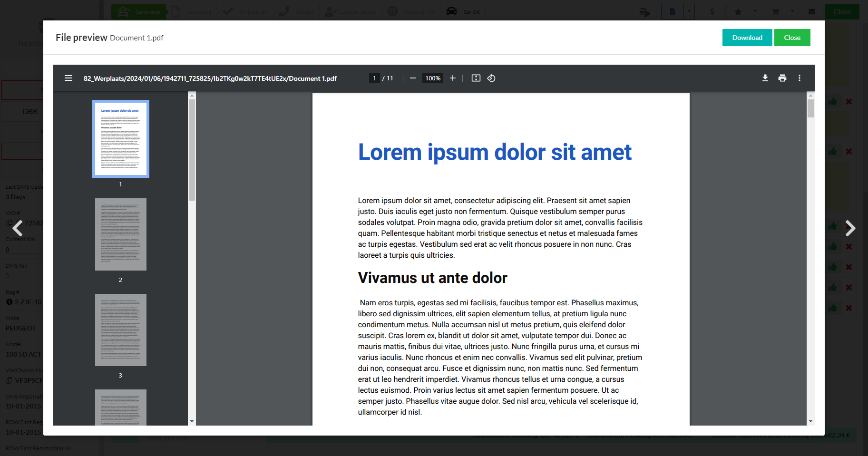868x456 pixels.
Task: Go to the previous file with left arrow
Action: 18,228
